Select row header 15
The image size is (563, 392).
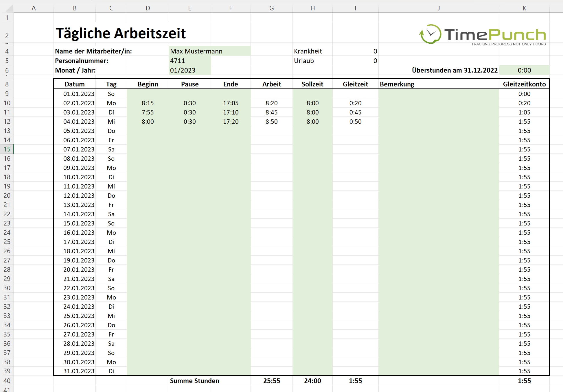pos(7,149)
